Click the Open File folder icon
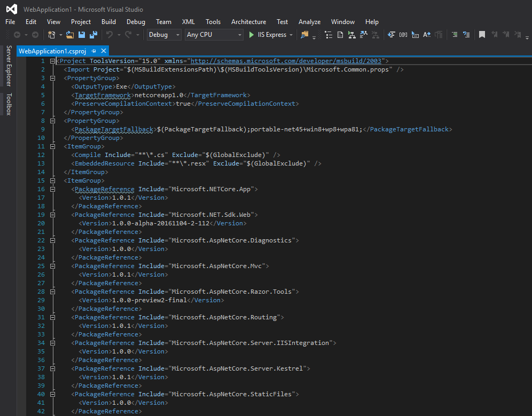532x416 pixels. [x=70, y=35]
